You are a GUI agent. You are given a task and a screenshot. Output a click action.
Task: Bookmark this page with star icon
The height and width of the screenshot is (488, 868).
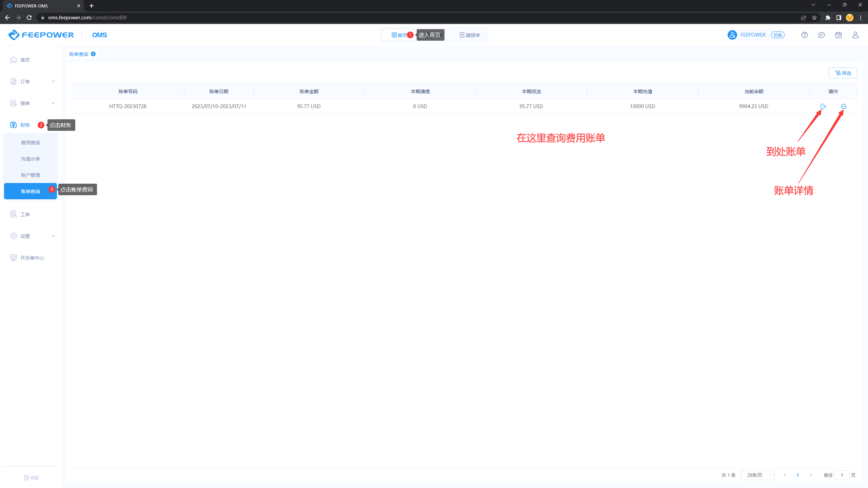pyautogui.click(x=814, y=18)
